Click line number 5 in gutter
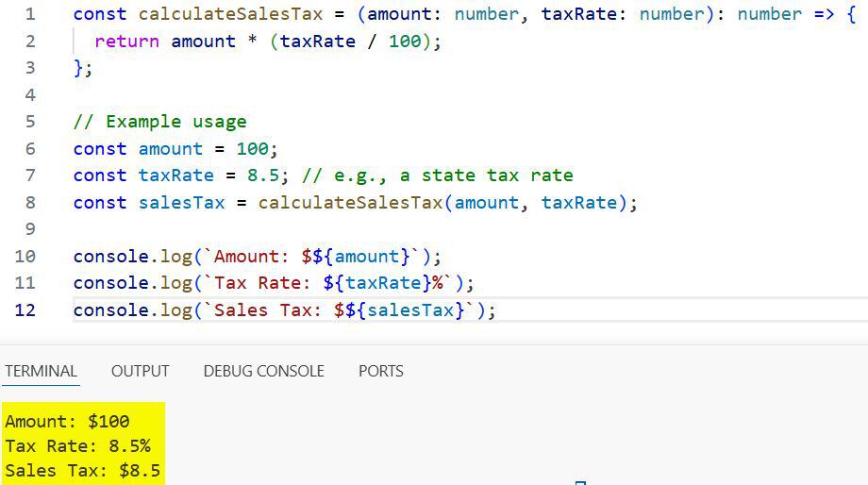This screenshot has width=868, height=485. point(30,121)
